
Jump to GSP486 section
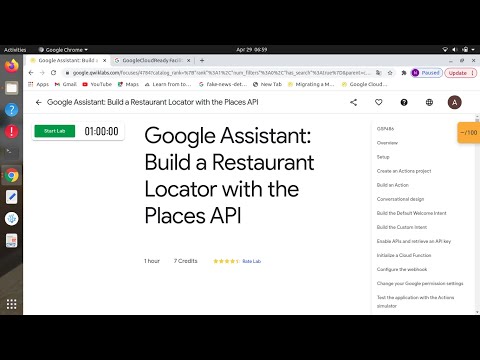tap(385, 129)
